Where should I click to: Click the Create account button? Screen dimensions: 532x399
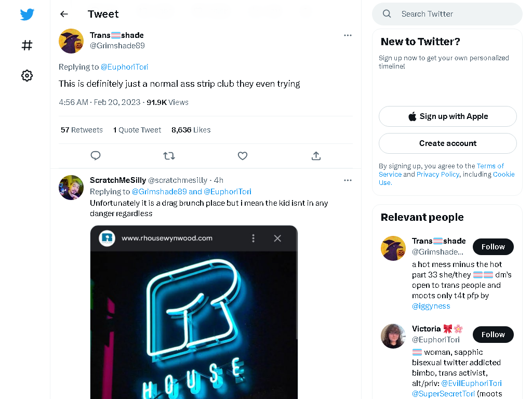click(x=448, y=143)
